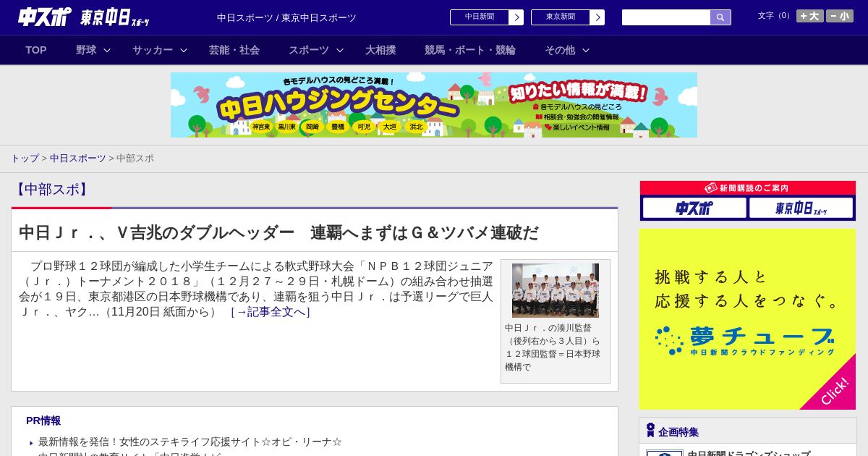Click newspaper icon in 新聞購読のご案内 header
The height and width of the screenshot is (456, 868).
pos(711,187)
